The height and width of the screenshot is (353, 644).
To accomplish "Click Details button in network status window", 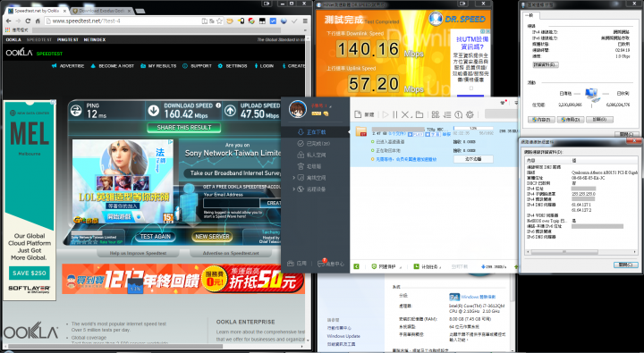I will coord(545,65).
